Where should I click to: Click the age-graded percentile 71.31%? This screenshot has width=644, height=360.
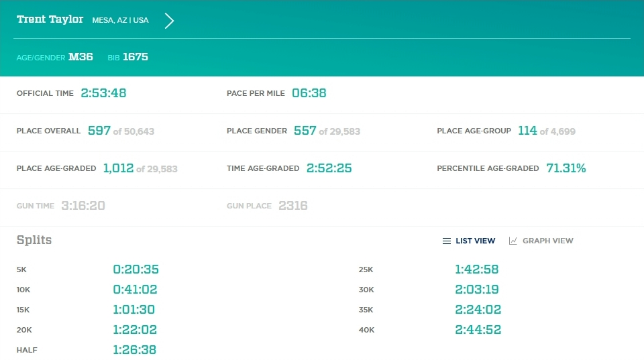coord(566,168)
